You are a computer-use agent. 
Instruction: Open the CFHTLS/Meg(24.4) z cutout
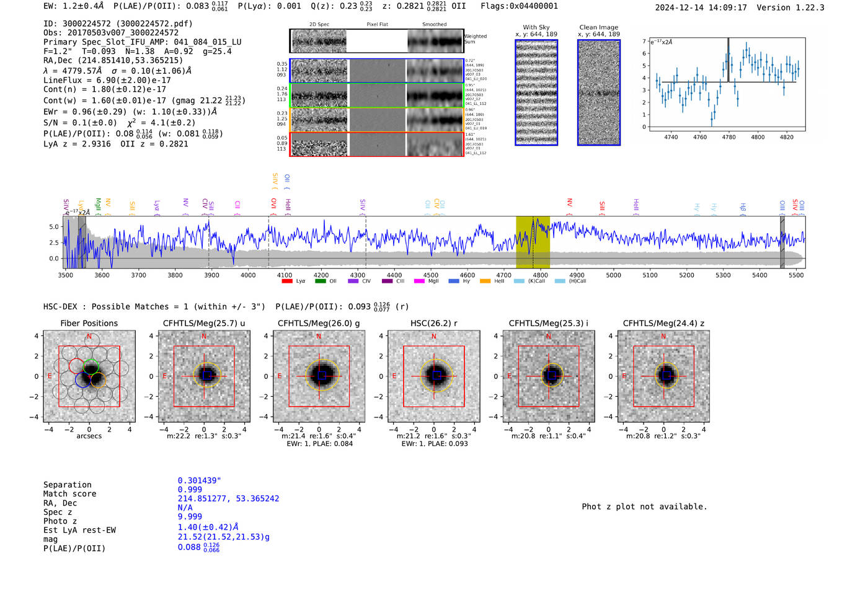pyautogui.click(x=663, y=376)
